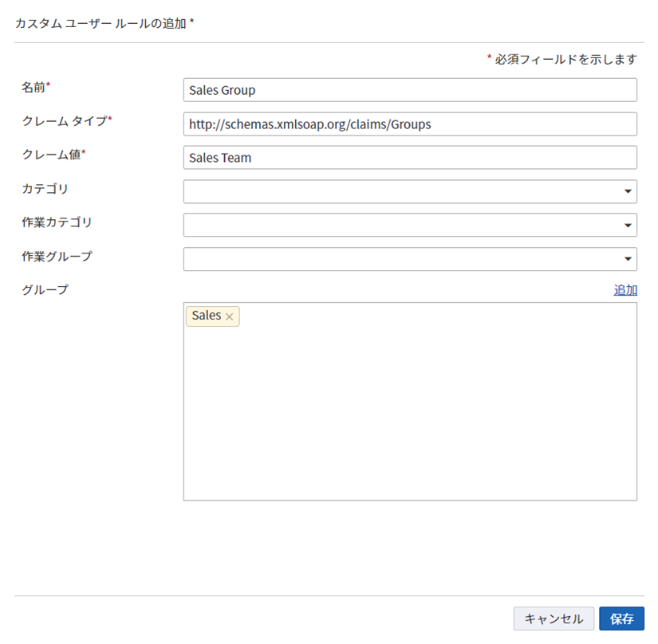Click the カテゴリ label text
This screenshot has width=658, height=644.
pos(45,189)
